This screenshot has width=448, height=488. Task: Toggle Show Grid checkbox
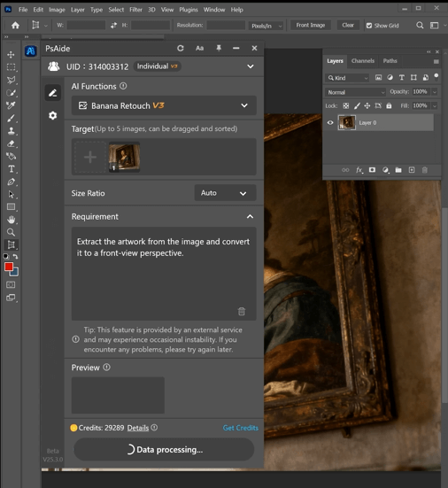369,26
